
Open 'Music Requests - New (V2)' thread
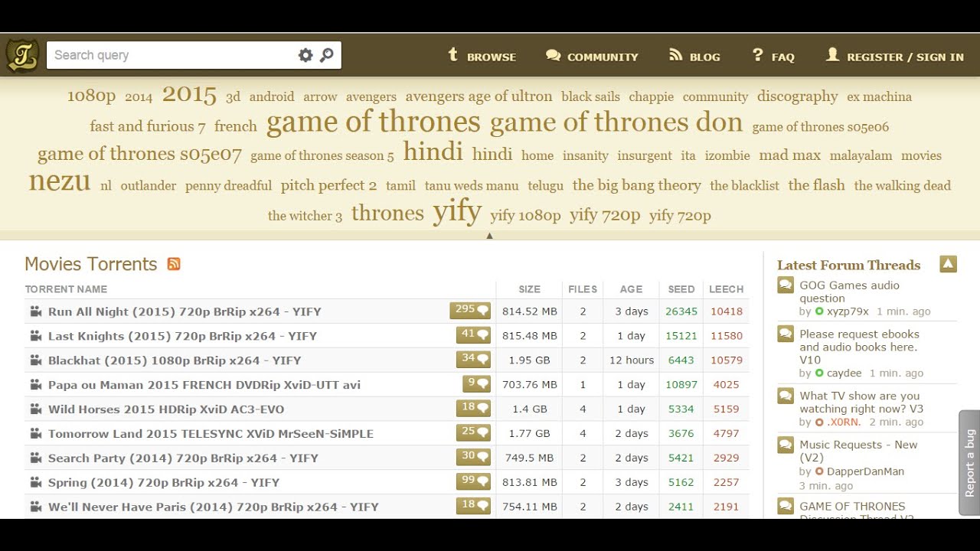(x=858, y=451)
